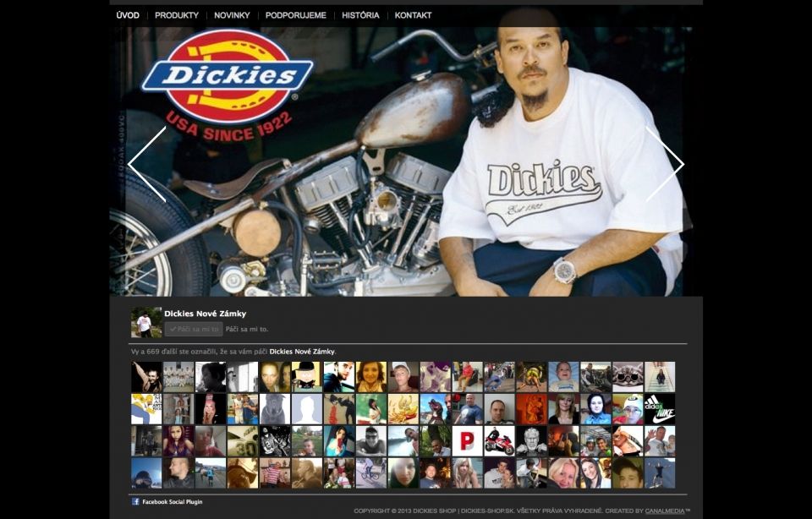This screenshot has height=519, width=812.
Task: Advance to the next slide with right arrow
Action: (666, 164)
